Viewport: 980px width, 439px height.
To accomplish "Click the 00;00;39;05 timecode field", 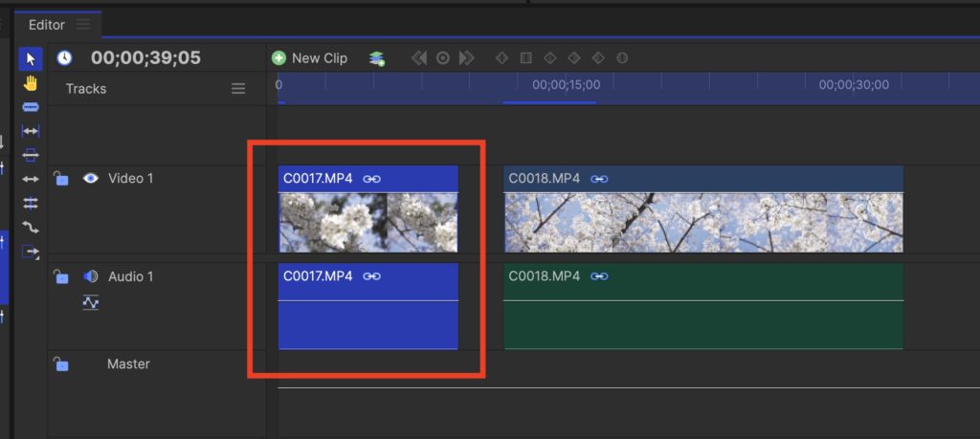I will pyautogui.click(x=145, y=58).
